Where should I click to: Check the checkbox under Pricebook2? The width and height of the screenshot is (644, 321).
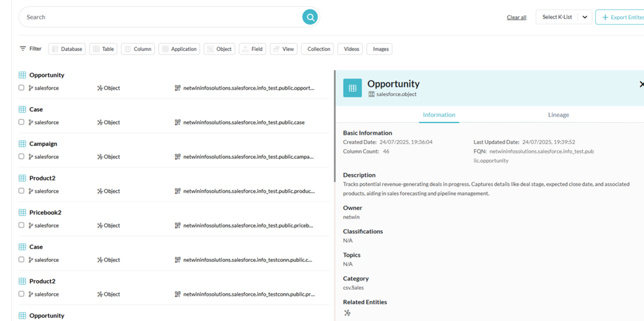pos(21,226)
